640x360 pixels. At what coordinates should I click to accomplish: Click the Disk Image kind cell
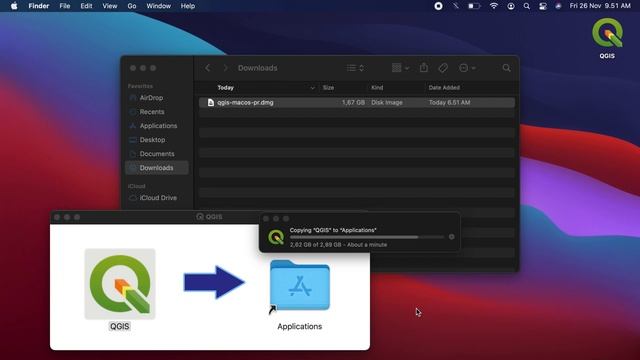click(387, 102)
